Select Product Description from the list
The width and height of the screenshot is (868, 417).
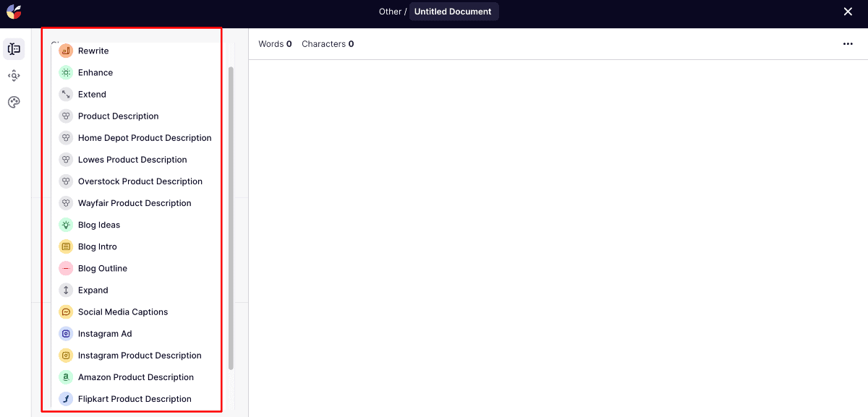(118, 116)
